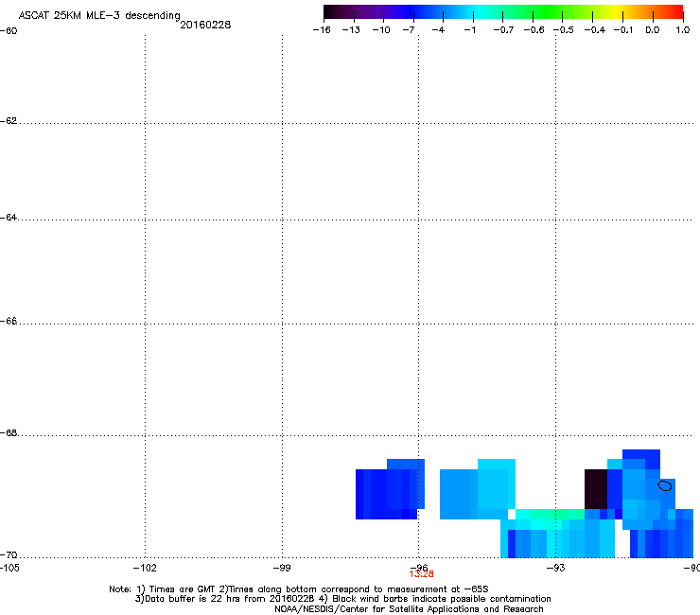
Task: Click the -0.5 color scale label
Action: [x=564, y=30]
